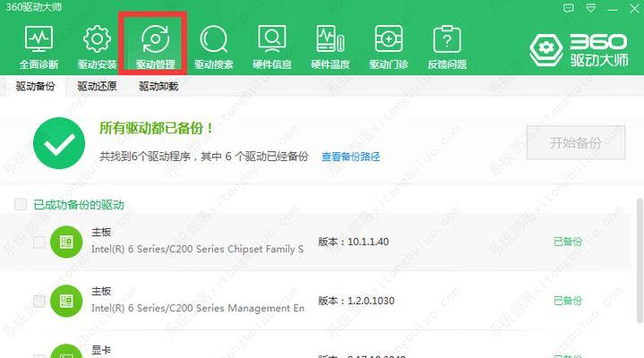Click 版本：1.2.0.1030 text
The height and width of the screenshot is (358, 644).
(x=356, y=301)
